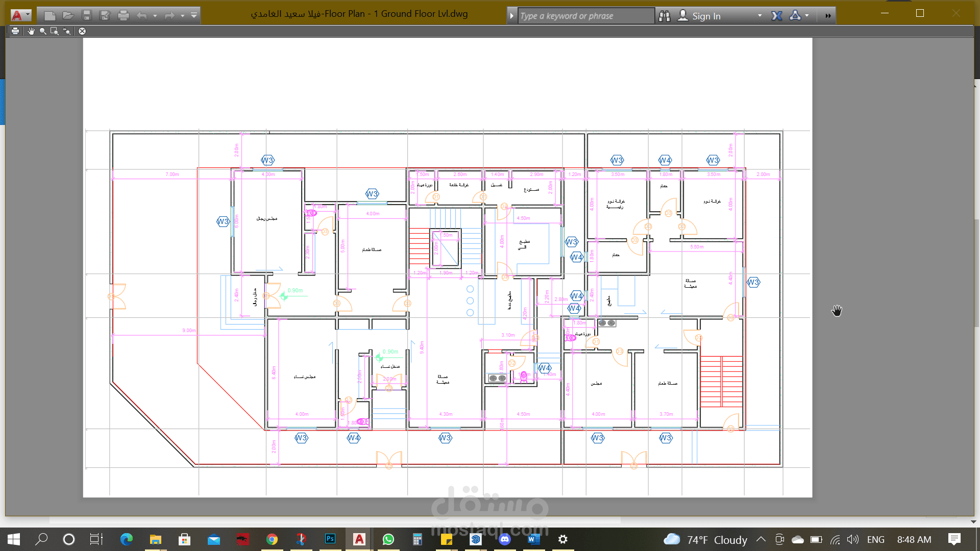980x551 pixels.
Task: Click the Zoom Original tool
Action: 67,31
